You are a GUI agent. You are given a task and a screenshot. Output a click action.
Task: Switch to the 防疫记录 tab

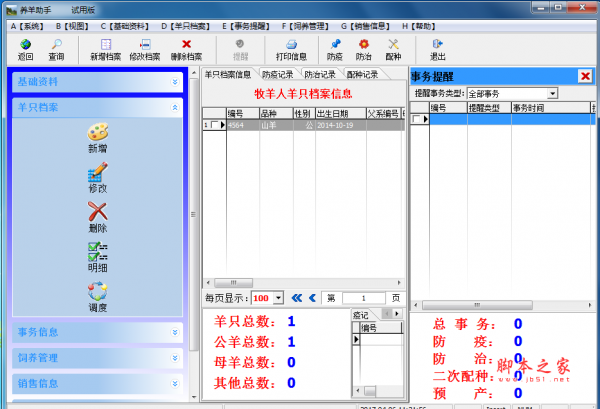tap(278, 74)
